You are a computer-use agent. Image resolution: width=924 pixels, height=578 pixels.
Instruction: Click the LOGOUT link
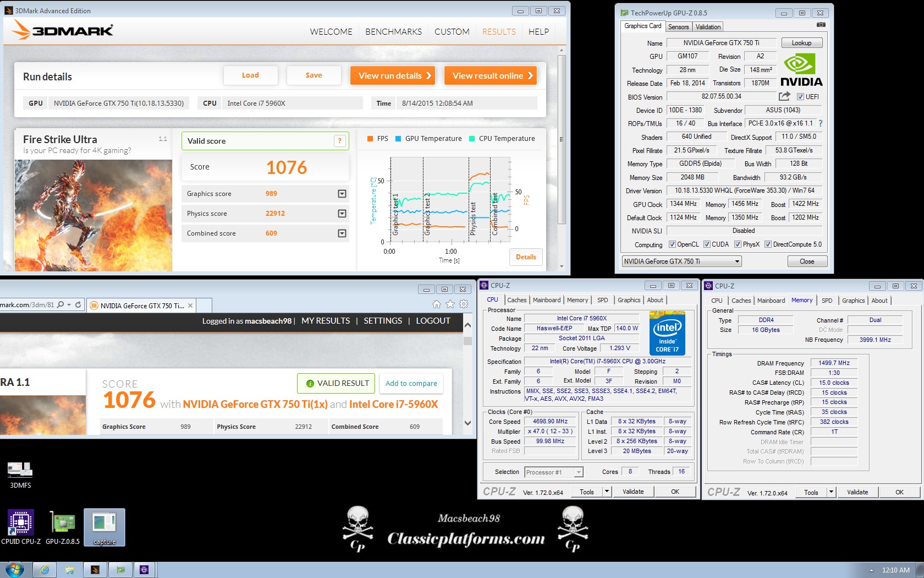pos(433,320)
